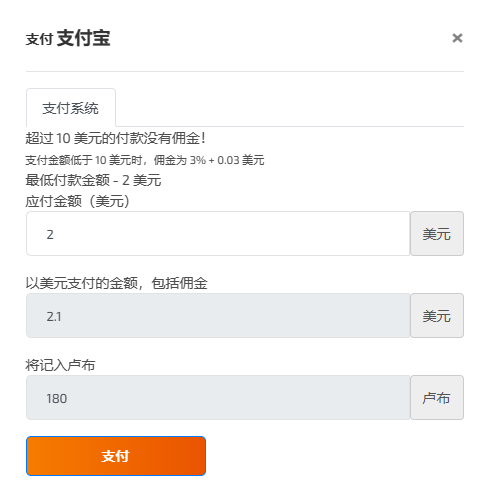Click the 180 rubles credited value
Viewport: 481px width, 499px height.
pyautogui.click(x=57, y=399)
